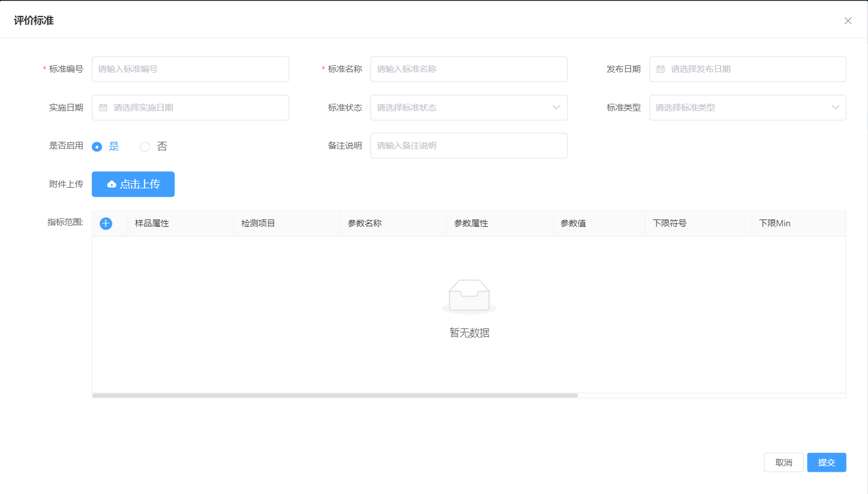Close the 评价标准 dialog with the X icon

coord(848,21)
